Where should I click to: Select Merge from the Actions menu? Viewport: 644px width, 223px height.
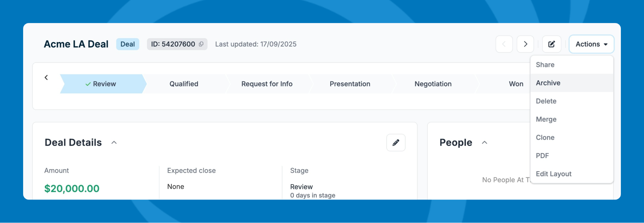546,120
